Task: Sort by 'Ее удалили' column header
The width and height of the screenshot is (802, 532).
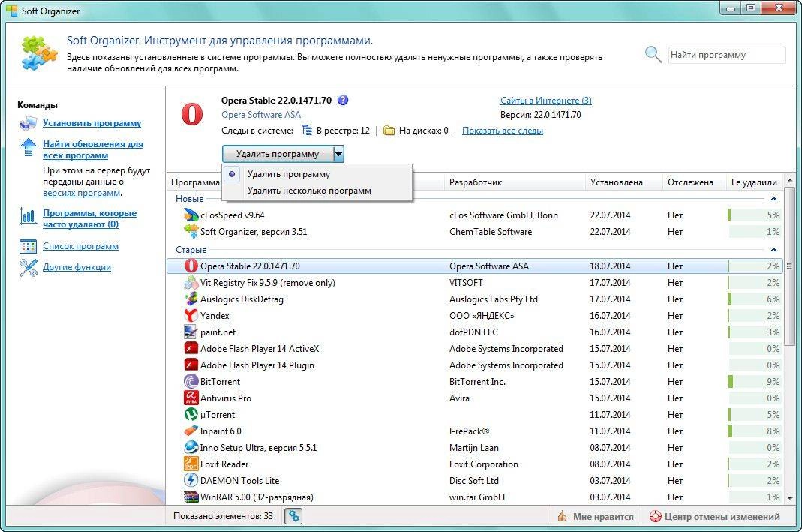Action: (755, 182)
